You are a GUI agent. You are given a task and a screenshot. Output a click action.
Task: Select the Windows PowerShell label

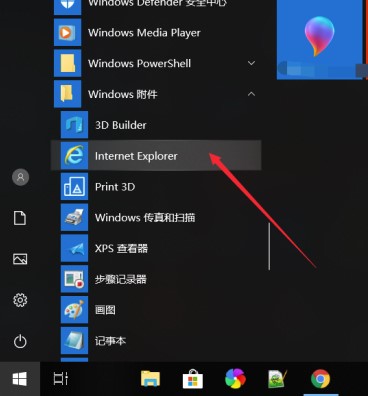(139, 63)
